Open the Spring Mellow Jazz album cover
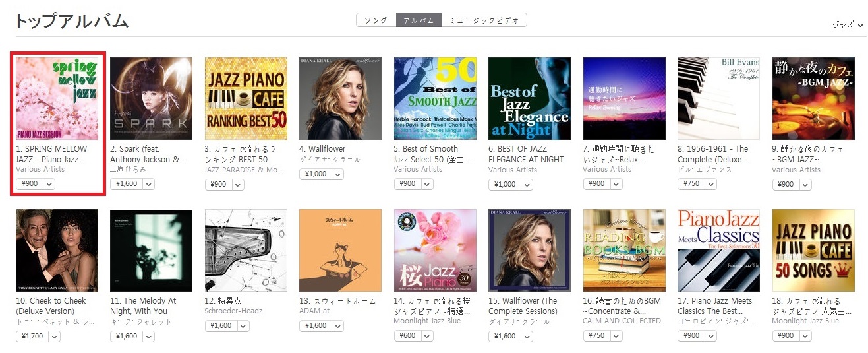Image resolution: width=868 pixels, height=353 pixels. pos(57,98)
